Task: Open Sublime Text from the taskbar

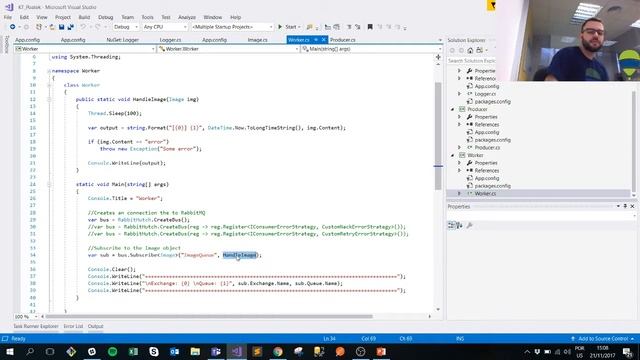Action: [257, 351]
